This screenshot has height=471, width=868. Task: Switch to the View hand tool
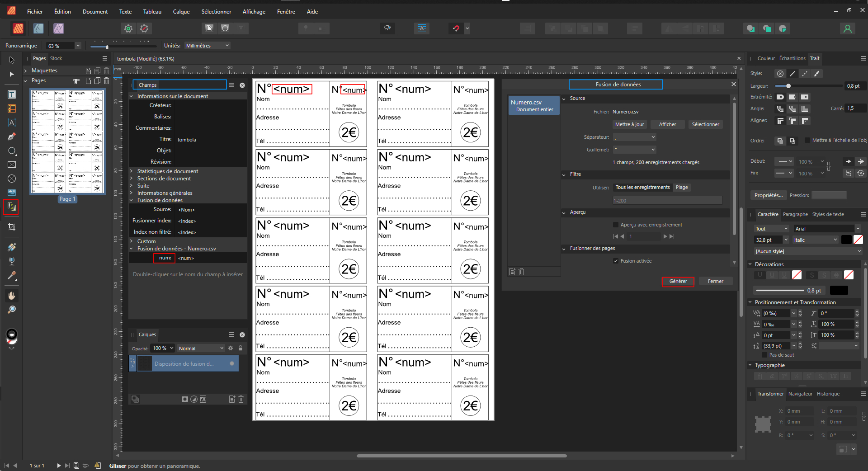pyautogui.click(x=12, y=296)
